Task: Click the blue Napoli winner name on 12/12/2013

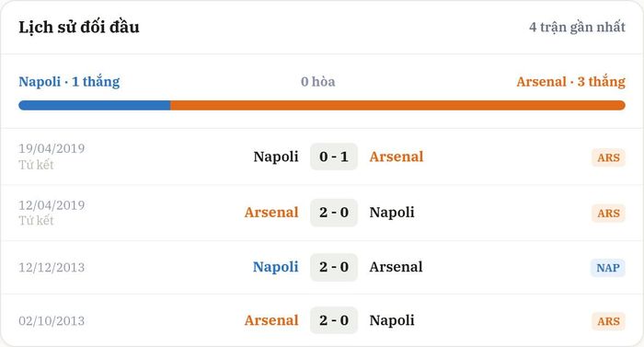Action: point(276,267)
